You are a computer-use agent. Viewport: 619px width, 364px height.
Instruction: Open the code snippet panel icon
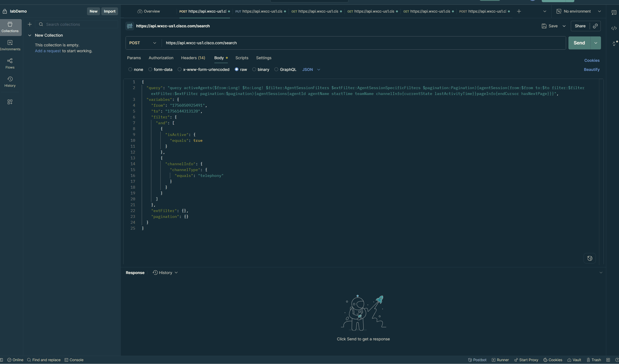[614, 28]
